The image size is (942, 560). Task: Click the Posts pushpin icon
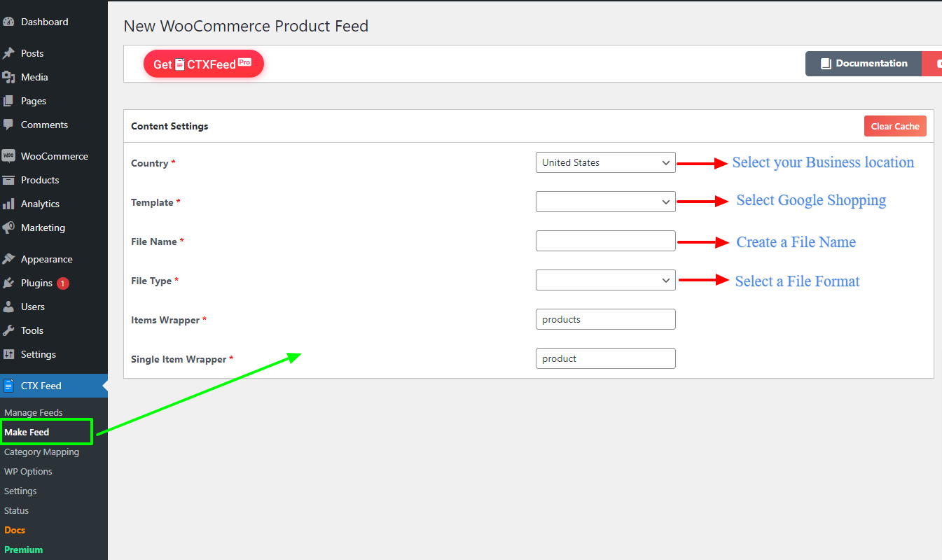(8, 53)
